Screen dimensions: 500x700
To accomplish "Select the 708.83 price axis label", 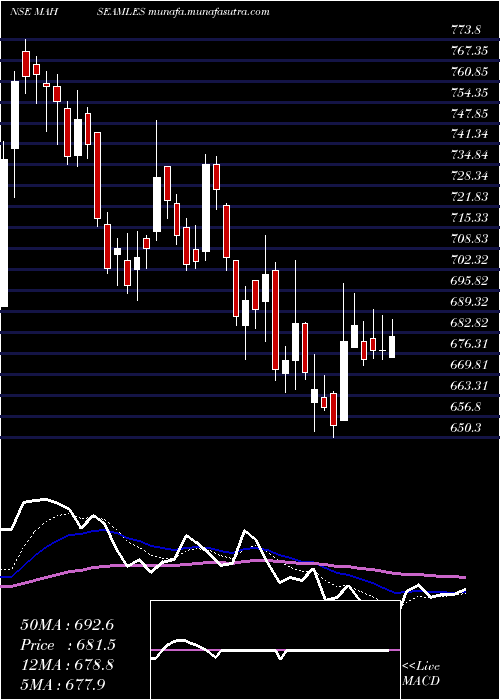I will click(x=469, y=238).
